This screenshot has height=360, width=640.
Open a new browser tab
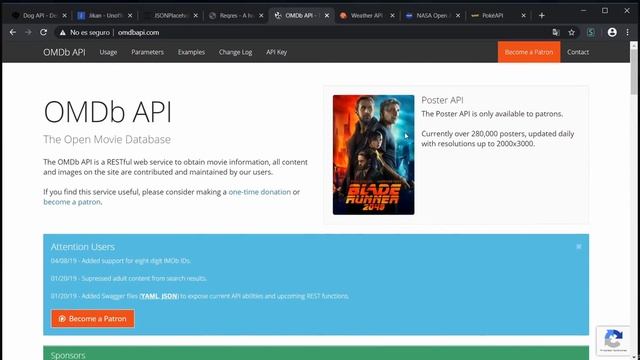pos(542,16)
